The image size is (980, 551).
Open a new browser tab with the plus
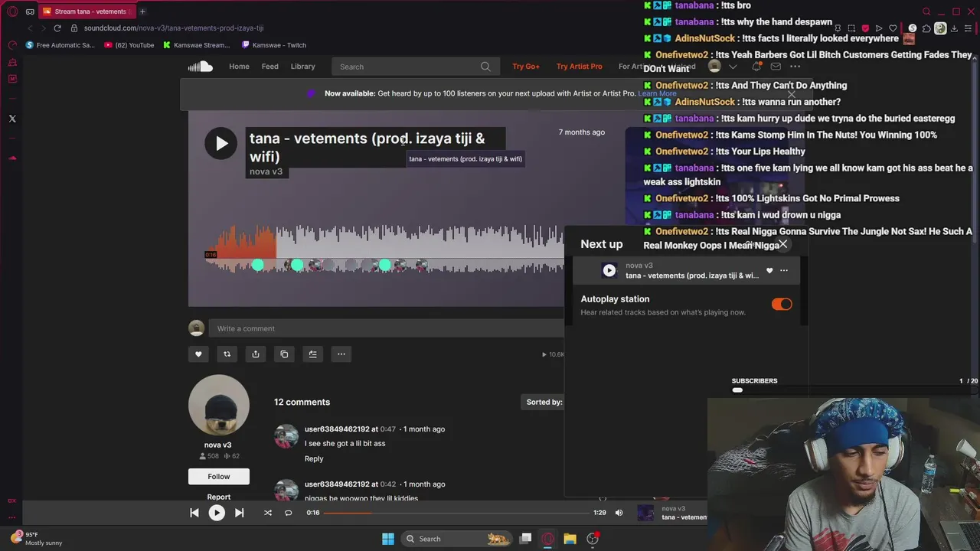[x=142, y=11]
